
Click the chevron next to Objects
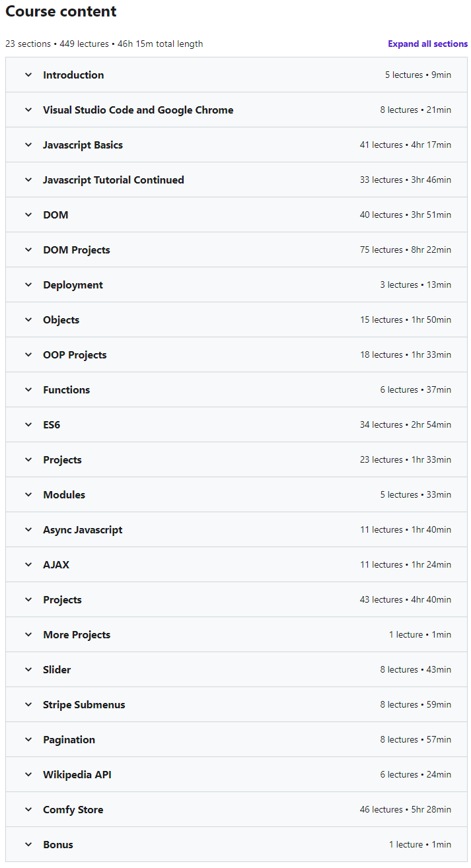tap(28, 320)
